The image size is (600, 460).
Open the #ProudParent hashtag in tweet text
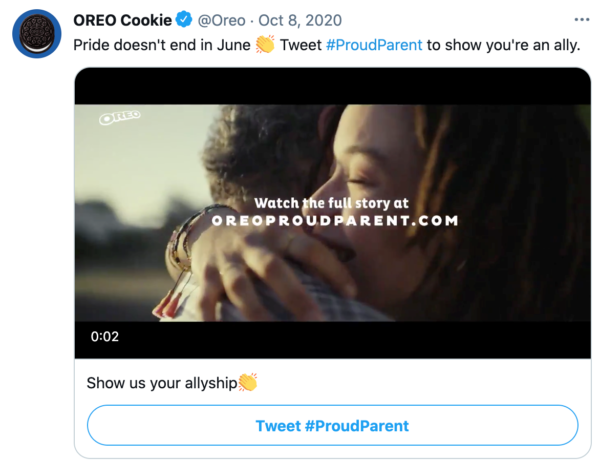374,45
